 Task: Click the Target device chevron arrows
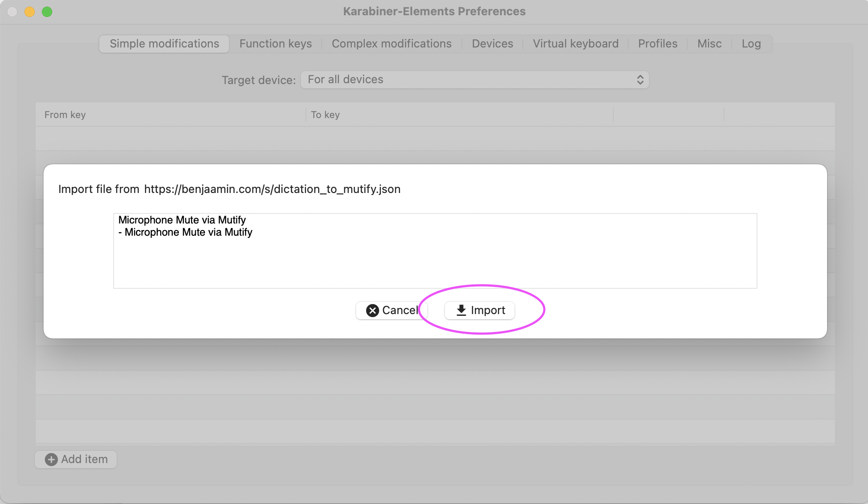[640, 80]
